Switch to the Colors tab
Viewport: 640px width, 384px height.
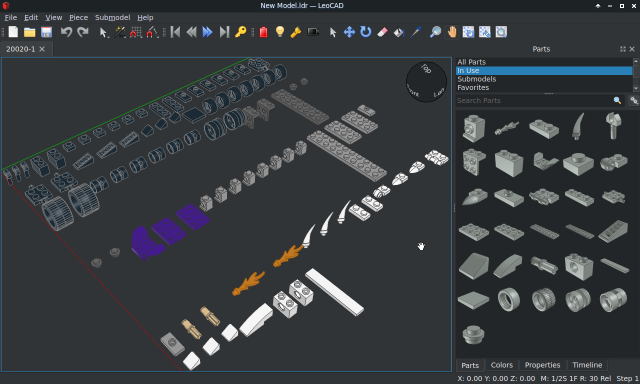click(x=502, y=365)
